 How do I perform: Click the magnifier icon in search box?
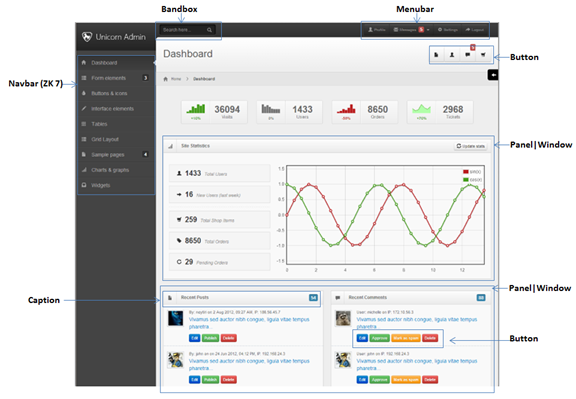pos(209,30)
